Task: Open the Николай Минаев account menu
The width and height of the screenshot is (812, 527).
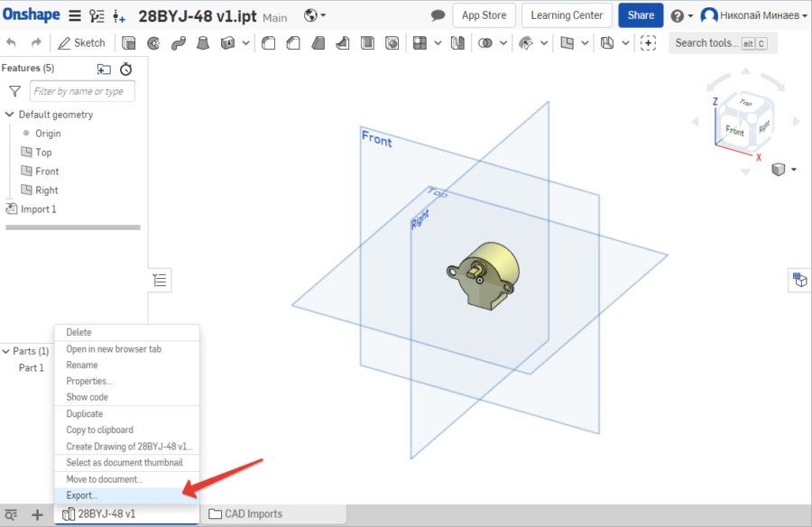Action: pyautogui.click(x=753, y=15)
